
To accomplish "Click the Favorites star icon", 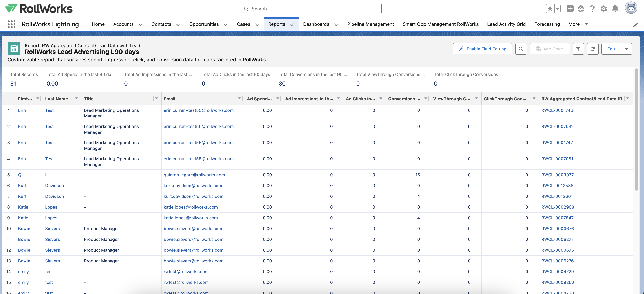I will pyautogui.click(x=550, y=9).
